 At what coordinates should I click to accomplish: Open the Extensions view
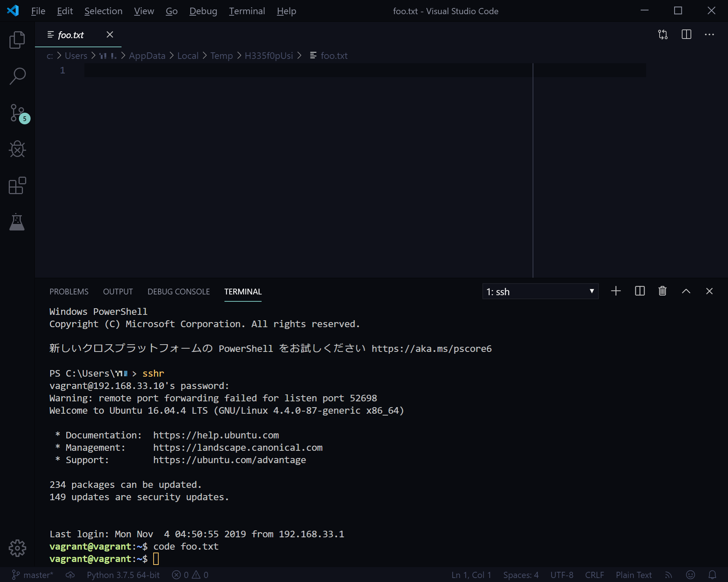(17, 186)
